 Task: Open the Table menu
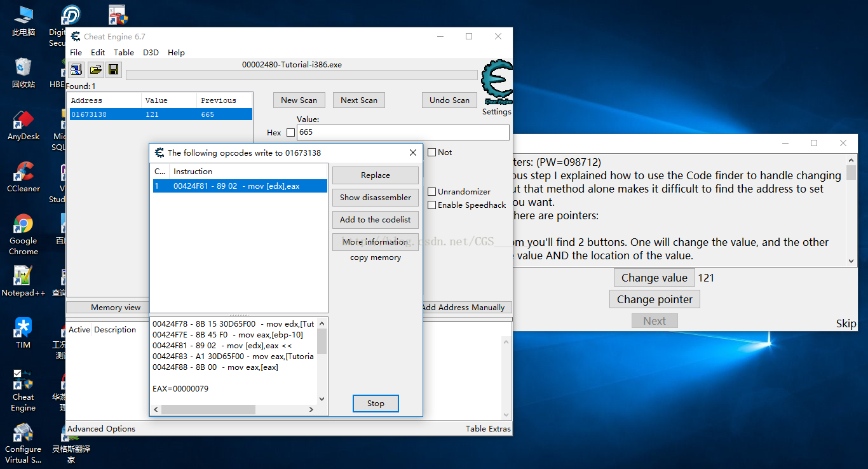pos(124,53)
